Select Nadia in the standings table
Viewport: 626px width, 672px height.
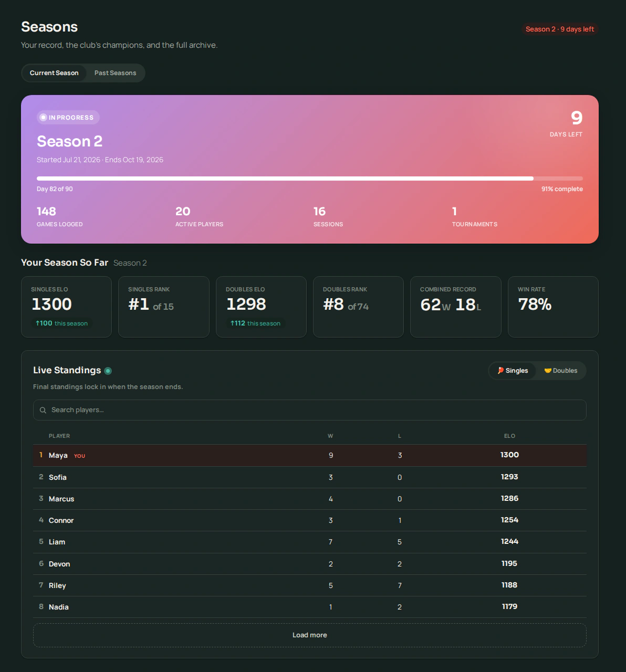click(310, 607)
